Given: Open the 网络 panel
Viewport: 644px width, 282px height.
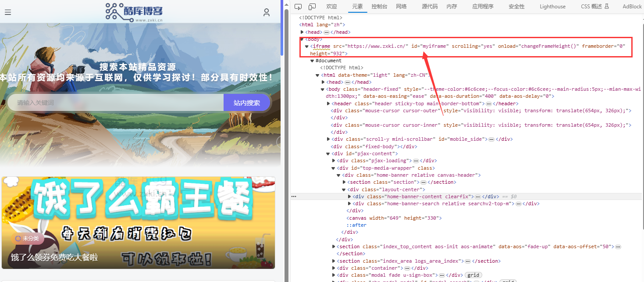Looking at the screenshot, I should [401, 6].
